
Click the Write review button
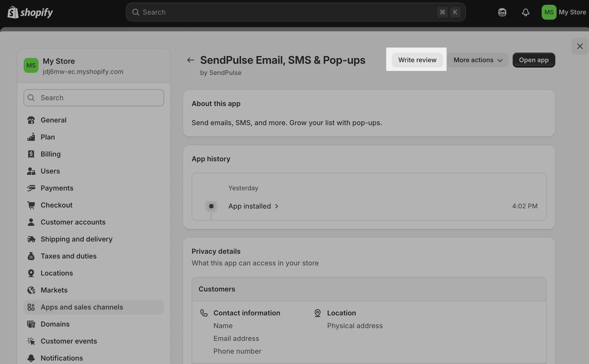[x=417, y=60]
